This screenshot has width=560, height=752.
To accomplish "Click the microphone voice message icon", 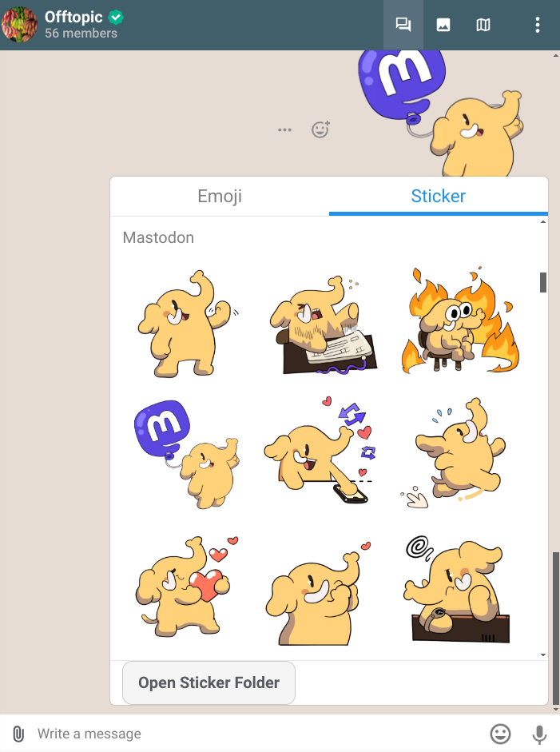I will tap(539, 734).
